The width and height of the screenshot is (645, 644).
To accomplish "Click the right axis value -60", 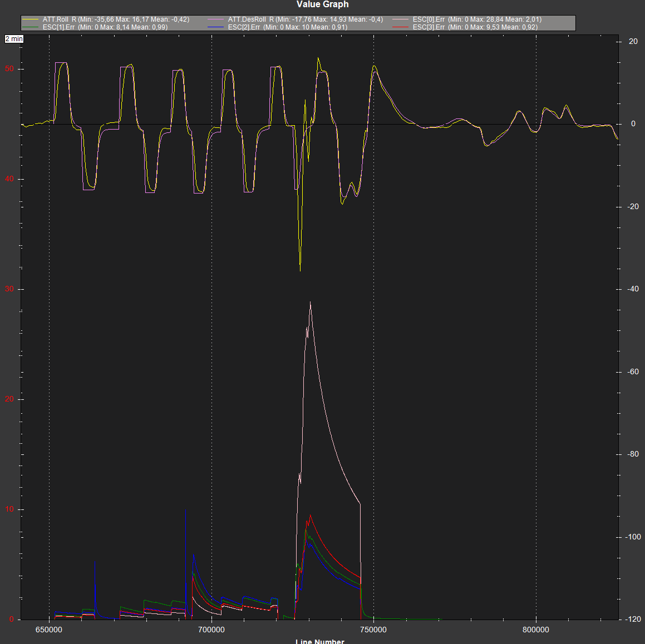I will click(x=633, y=372).
